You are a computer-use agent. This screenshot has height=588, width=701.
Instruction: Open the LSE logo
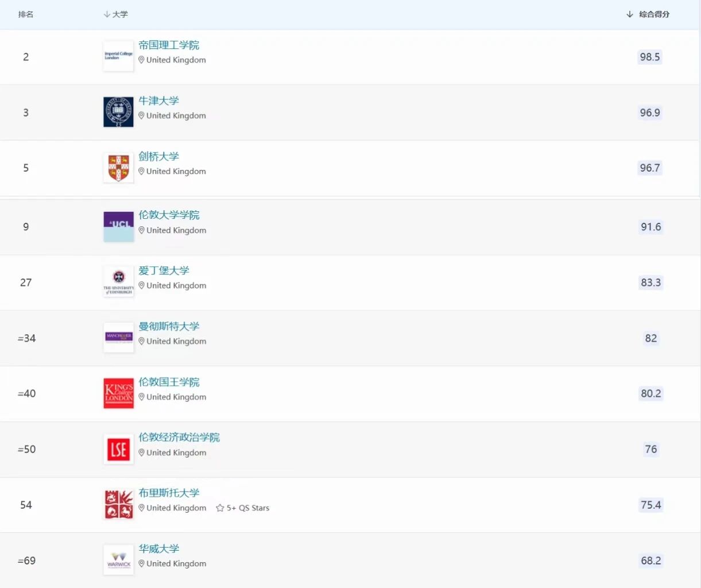118,449
